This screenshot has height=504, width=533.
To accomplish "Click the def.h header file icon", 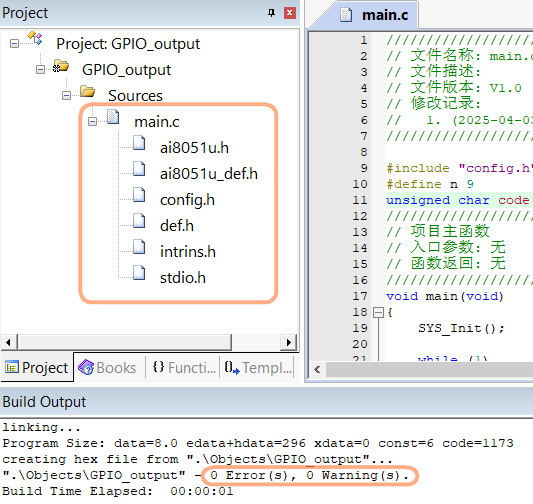I will click(x=139, y=221).
